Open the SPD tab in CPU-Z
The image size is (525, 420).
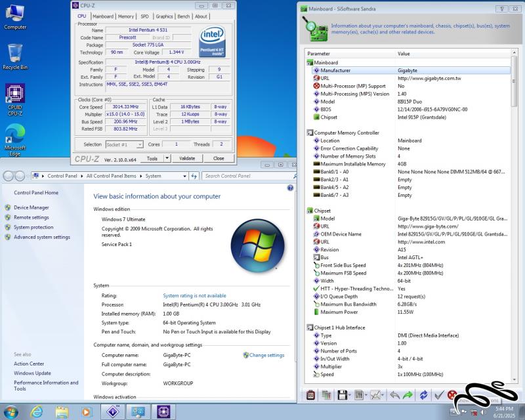coord(144,16)
